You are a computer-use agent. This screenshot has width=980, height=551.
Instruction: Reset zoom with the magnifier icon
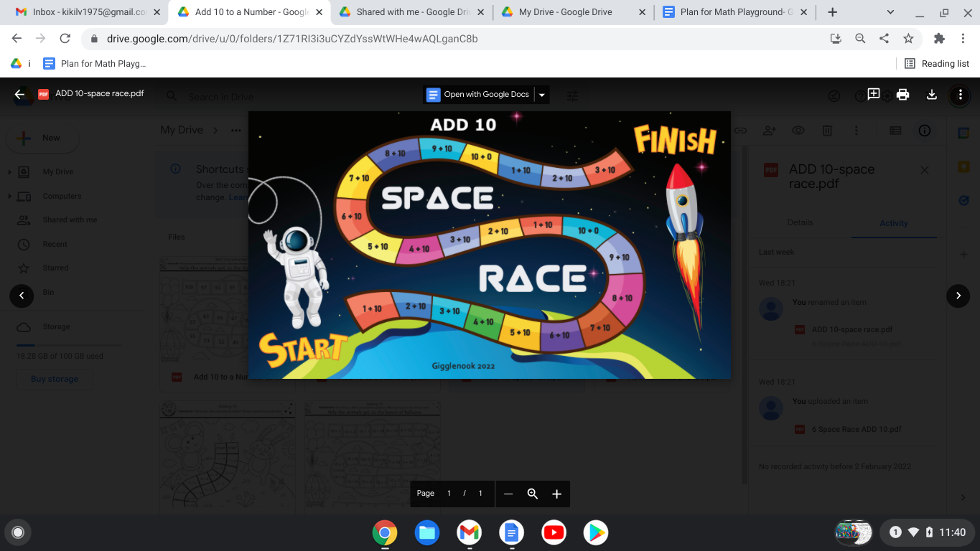pyautogui.click(x=533, y=494)
